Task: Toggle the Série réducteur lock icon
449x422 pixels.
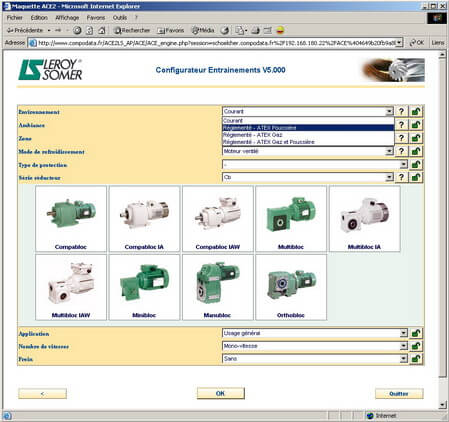Action: pos(415,177)
